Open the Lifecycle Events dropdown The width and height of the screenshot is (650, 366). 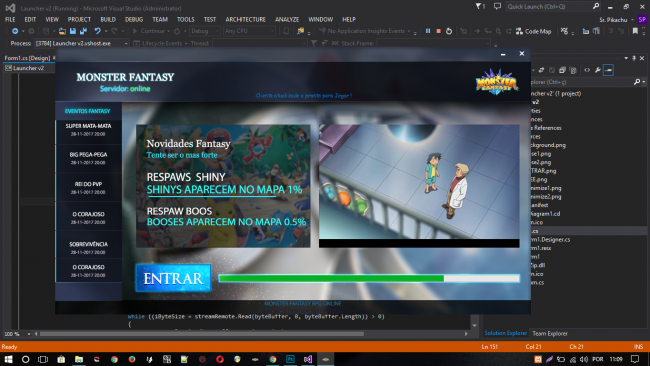click(161, 43)
